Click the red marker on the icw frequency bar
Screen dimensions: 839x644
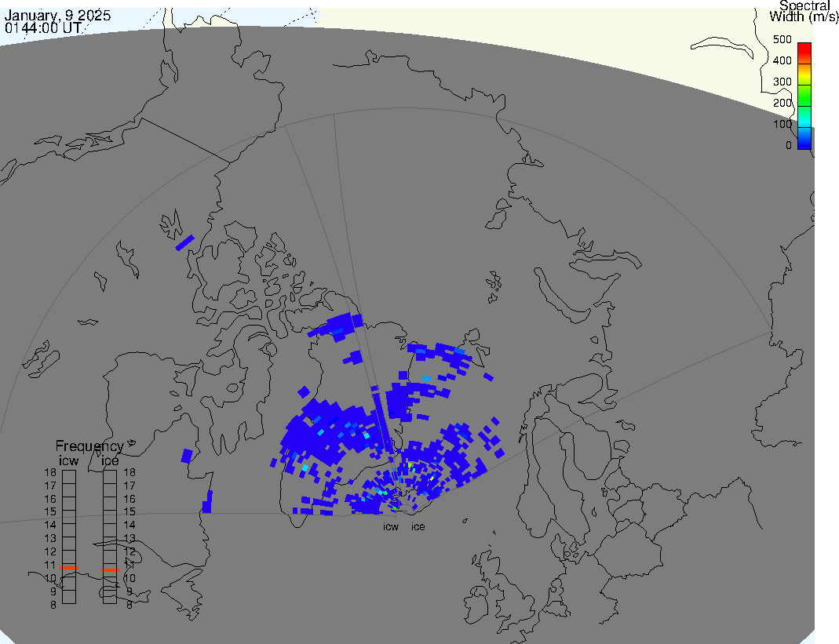click(69, 567)
